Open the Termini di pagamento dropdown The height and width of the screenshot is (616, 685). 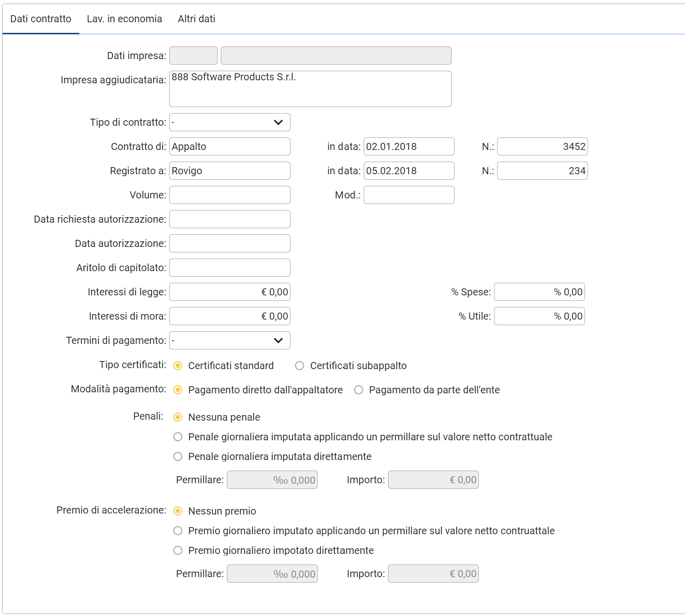[x=229, y=340]
